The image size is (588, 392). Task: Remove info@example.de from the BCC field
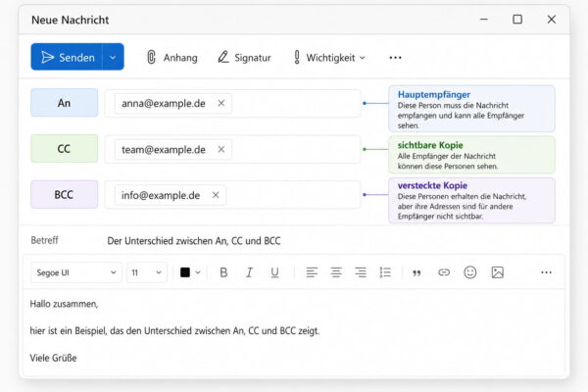[216, 195]
